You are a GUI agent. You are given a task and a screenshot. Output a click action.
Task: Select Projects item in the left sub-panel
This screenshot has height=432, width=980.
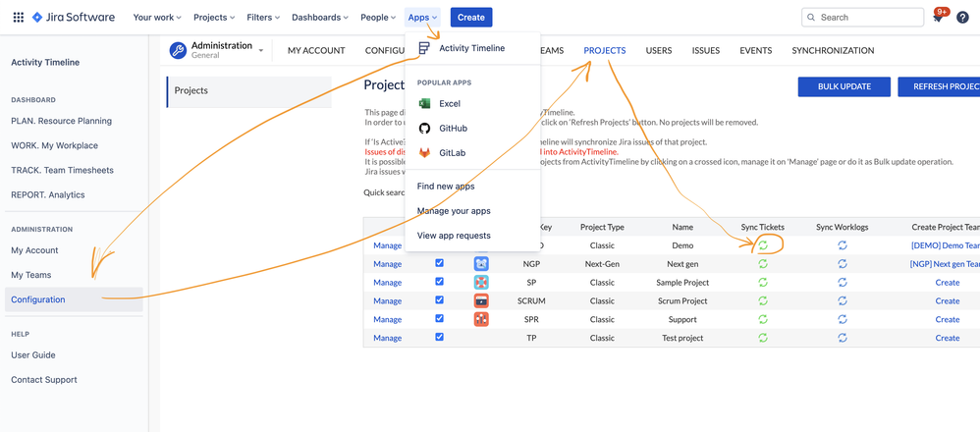tap(249, 90)
